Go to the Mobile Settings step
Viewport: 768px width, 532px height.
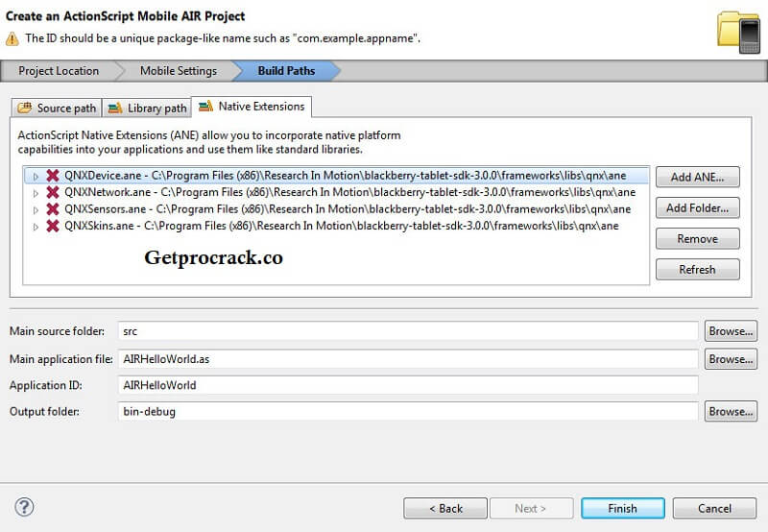(x=179, y=71)
